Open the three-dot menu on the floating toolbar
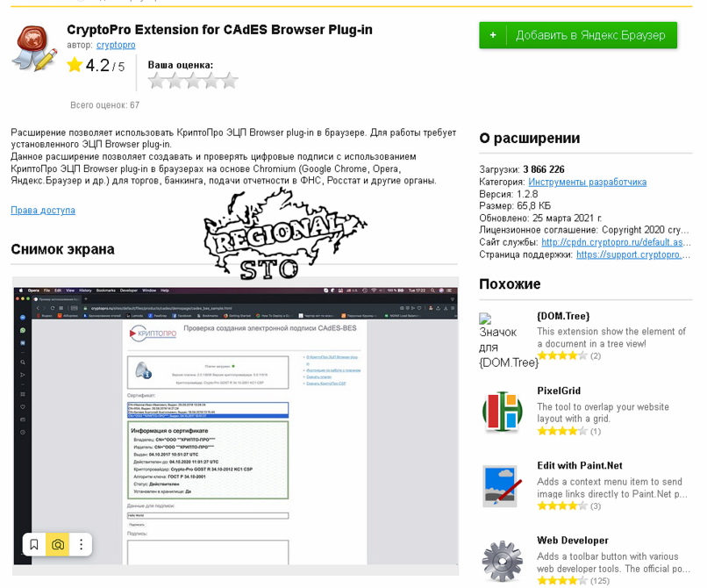Image resolution: width=707 pixels, height=588 pixels. 82,544
